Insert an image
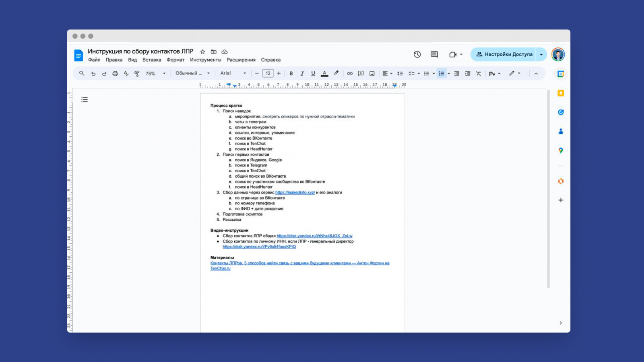644x362 pixels. pyautogui.click(x=372, y=74)
